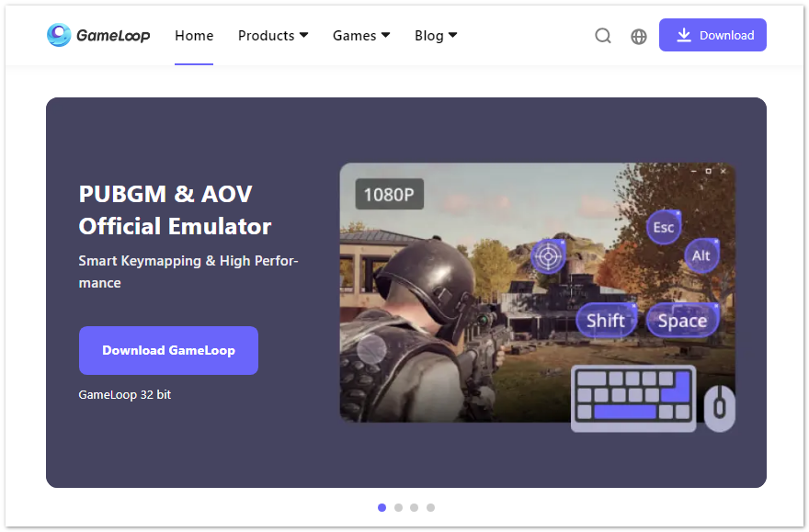
Task: Click the PUBG soldier game screenshot
Action: pos(537,293)
